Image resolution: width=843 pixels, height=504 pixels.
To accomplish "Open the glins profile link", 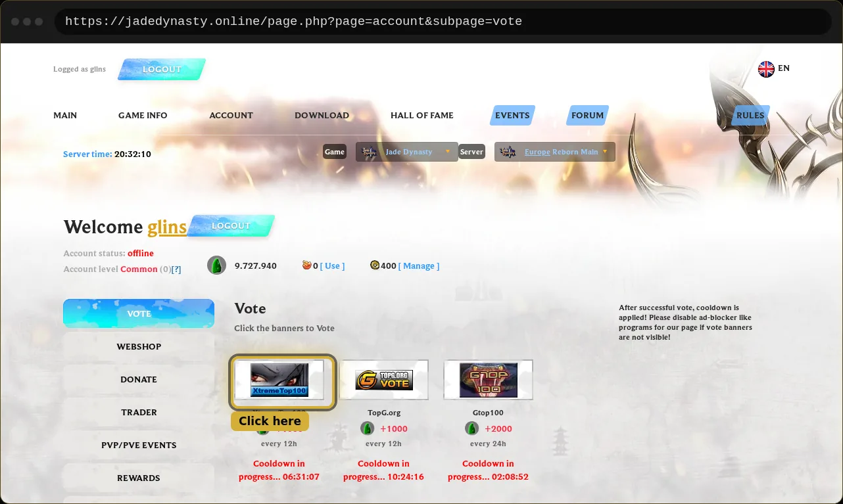I will [x=167, y=227].
